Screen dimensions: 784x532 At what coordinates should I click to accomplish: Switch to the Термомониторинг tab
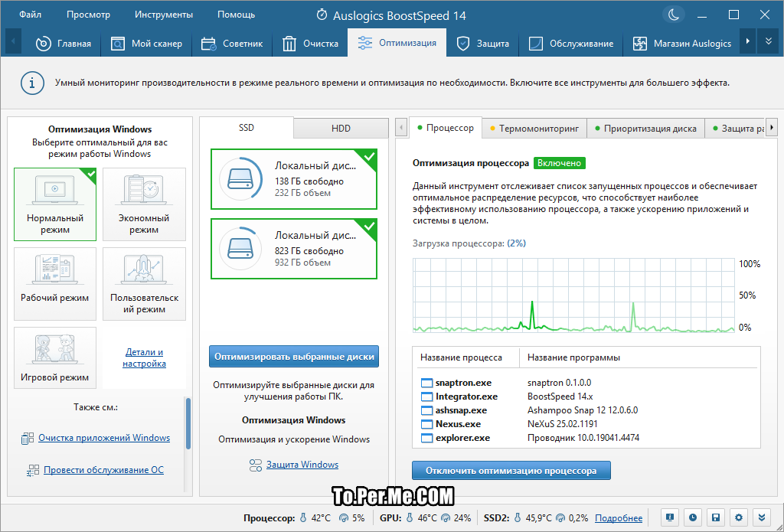pyautogui.click(x=534, y=129)
